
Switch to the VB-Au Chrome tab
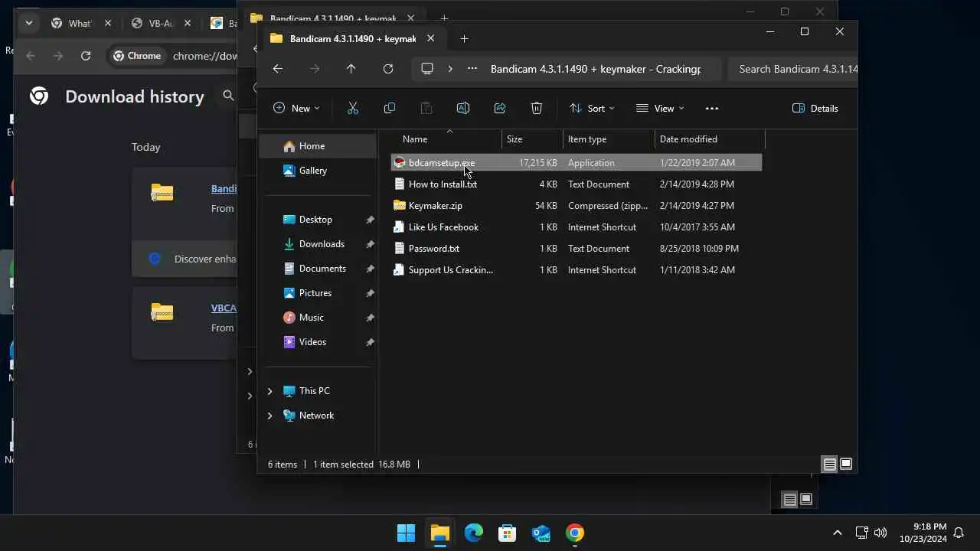pyautogui.click(x=161, y=24)
